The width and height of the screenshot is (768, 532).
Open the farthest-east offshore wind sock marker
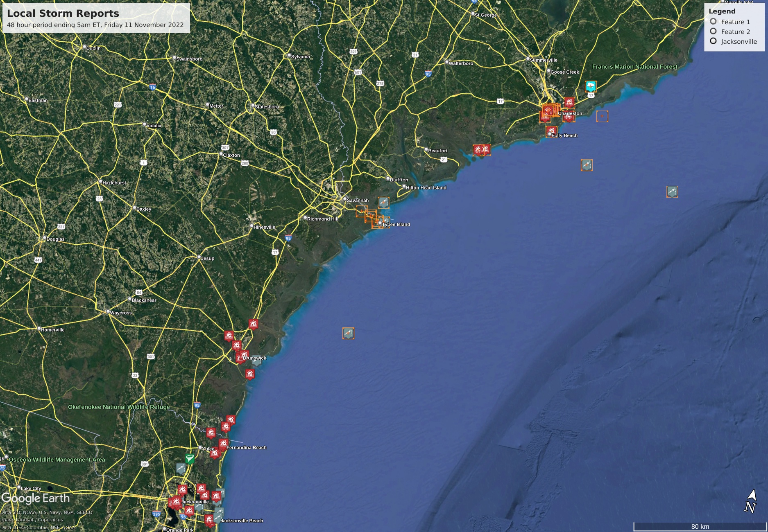click(x=672, y=192)
